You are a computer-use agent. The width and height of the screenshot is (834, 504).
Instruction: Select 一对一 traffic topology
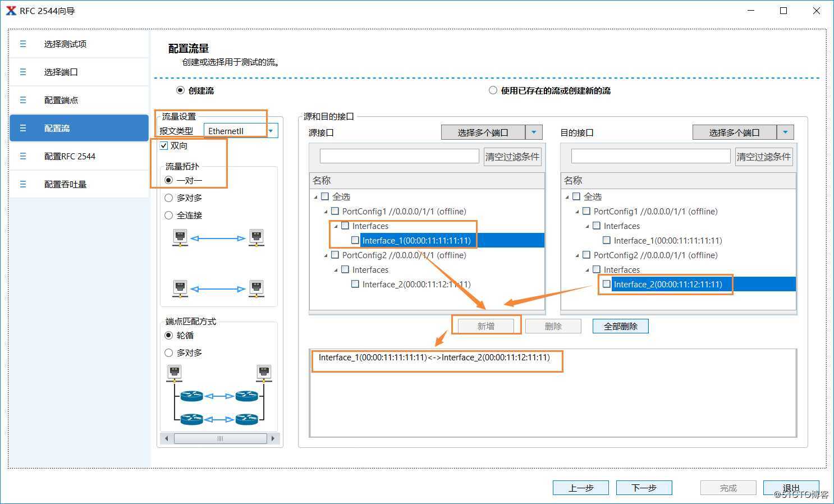pos(168,180)
